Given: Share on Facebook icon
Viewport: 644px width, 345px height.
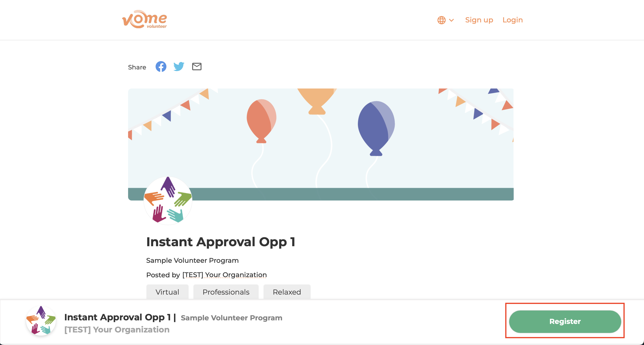Looking at the screenshot, I should click(161, 67).
